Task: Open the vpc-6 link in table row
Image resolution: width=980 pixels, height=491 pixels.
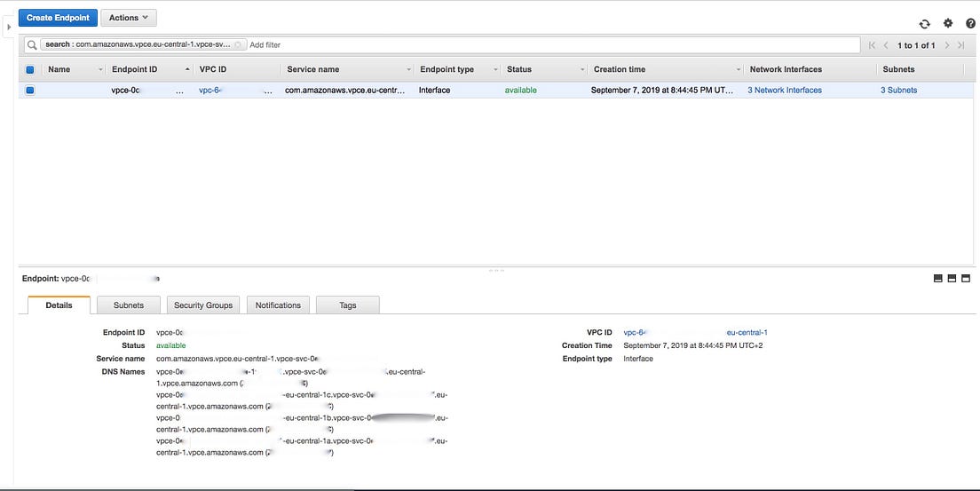Action: (x=210, y=90)
